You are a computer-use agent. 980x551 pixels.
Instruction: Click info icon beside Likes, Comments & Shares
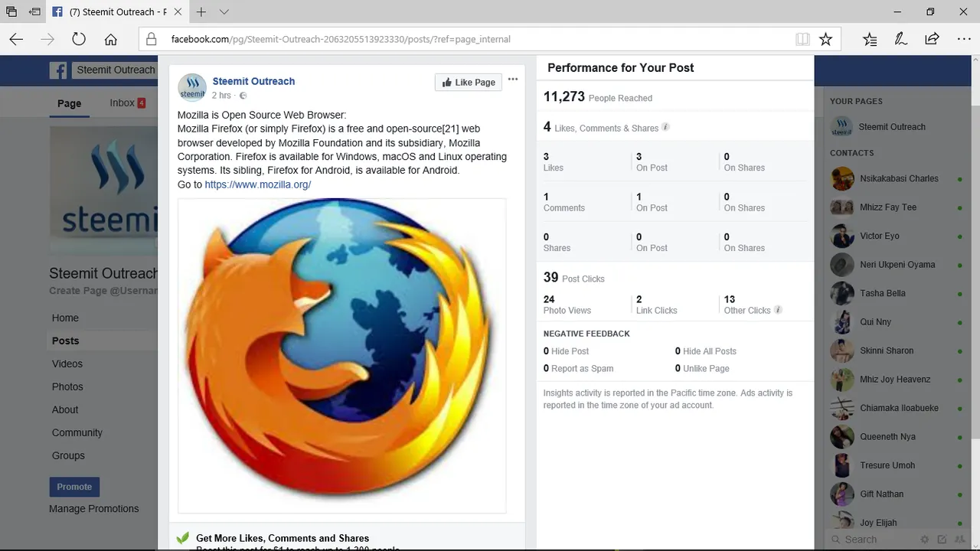665,127
